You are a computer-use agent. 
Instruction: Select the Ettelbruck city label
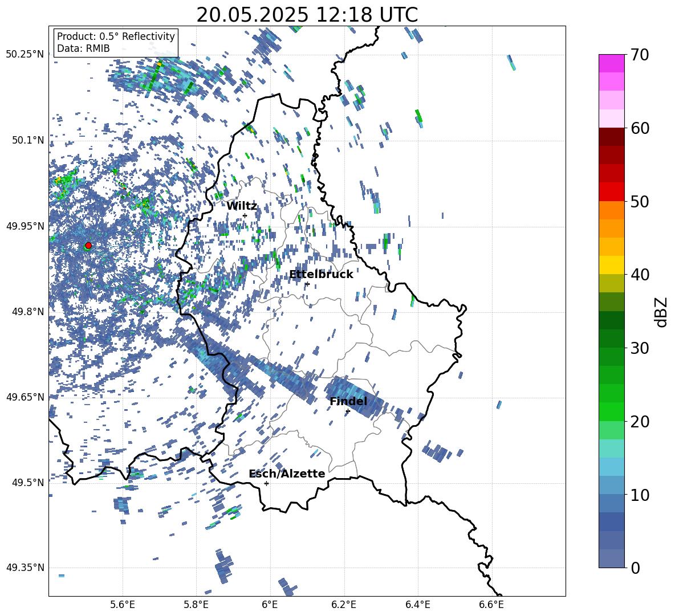point(321,275)
